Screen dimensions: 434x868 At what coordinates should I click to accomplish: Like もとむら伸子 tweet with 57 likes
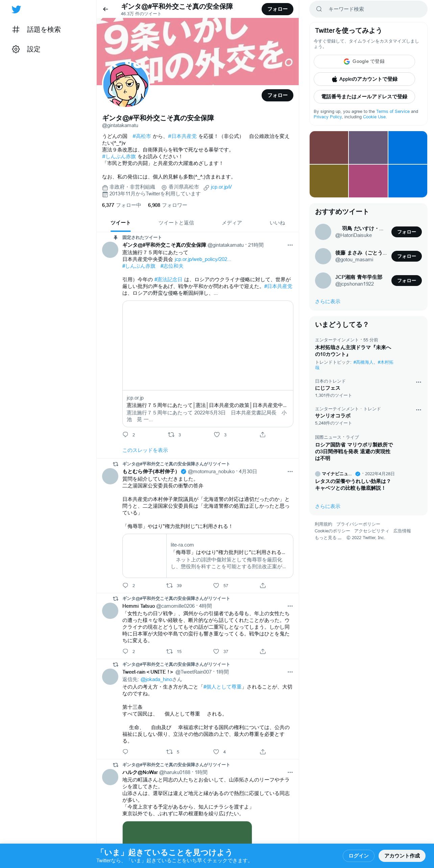[x=216, y=585]
